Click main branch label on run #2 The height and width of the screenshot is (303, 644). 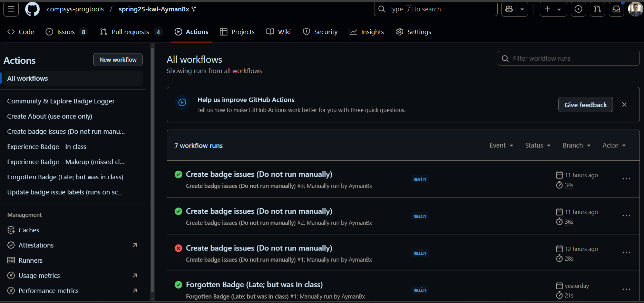point(420,216)
